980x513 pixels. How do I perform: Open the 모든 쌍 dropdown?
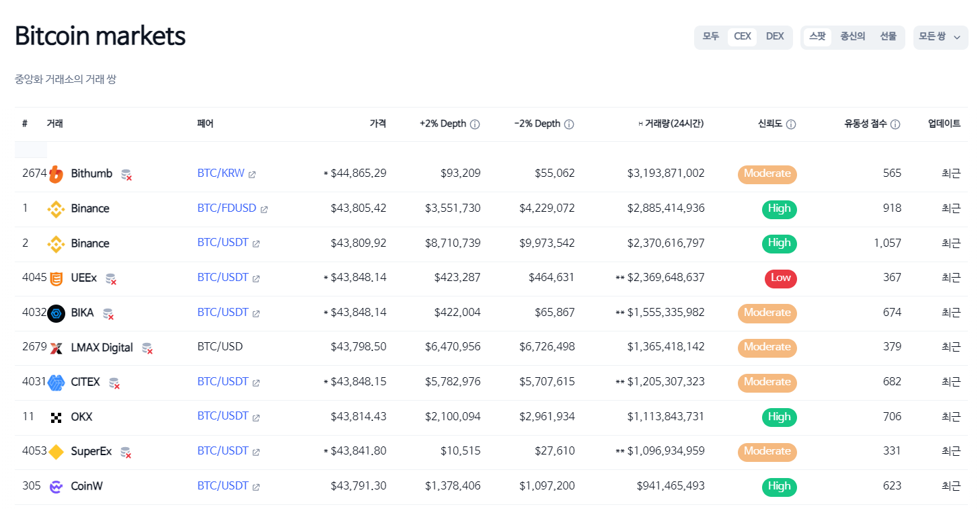click(x=940, y=37)
